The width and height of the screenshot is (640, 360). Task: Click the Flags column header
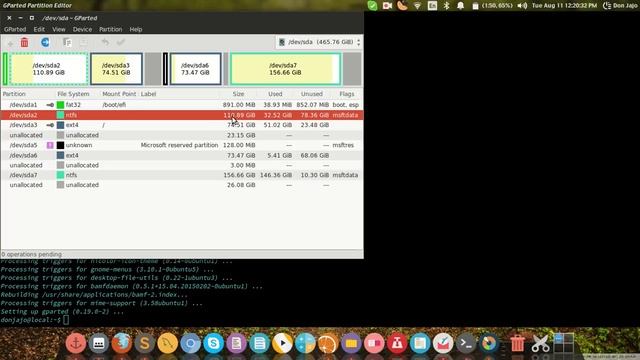pos(347,94)
